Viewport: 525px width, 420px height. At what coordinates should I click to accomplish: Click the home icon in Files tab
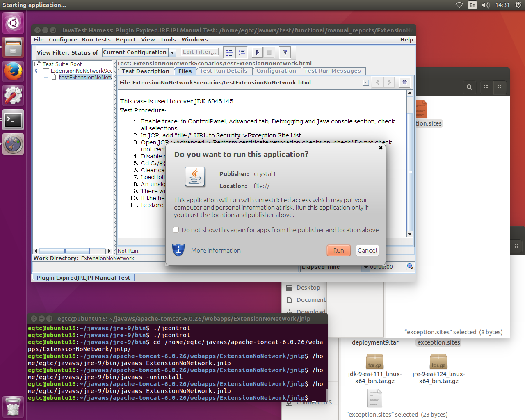(404, 82)
